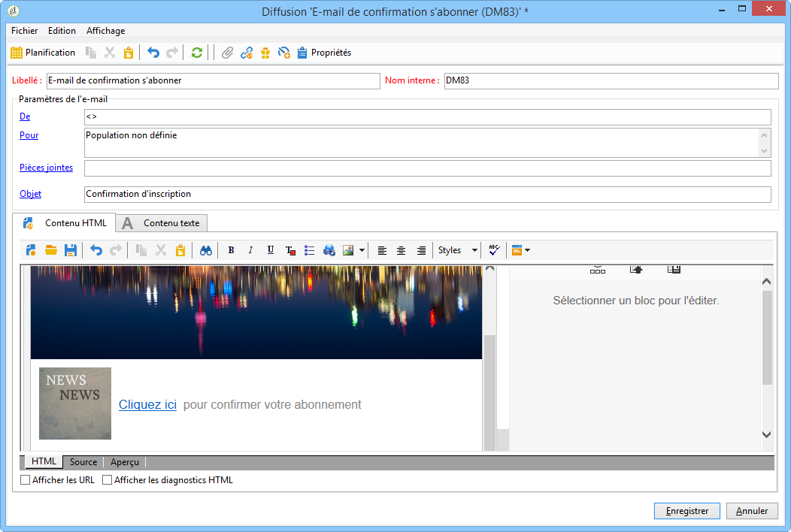Click the save floppy icon in editor toolbar
The image size is (791, 532).
coord(71,250)
